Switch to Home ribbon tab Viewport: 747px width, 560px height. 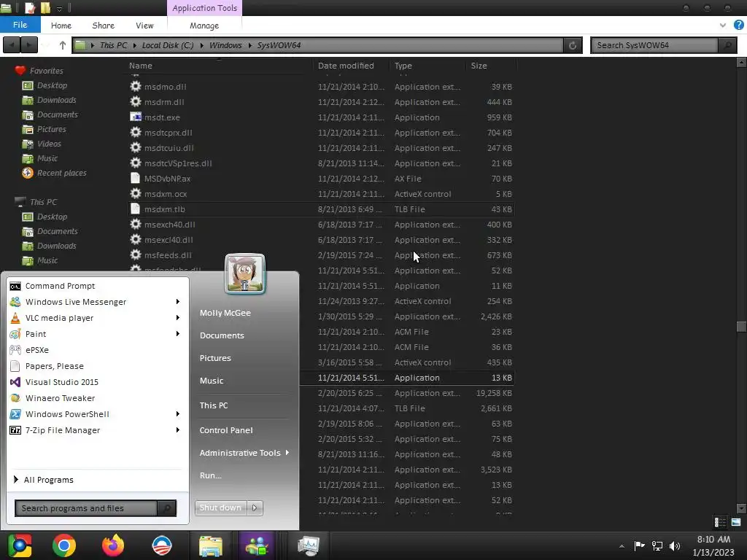[x=61, y=26]
